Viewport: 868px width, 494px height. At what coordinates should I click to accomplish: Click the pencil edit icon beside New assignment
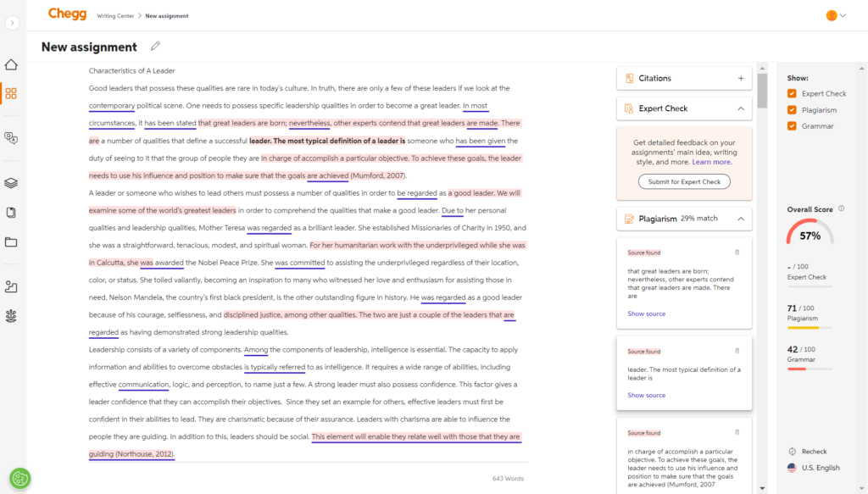click(x=155, y=46)
